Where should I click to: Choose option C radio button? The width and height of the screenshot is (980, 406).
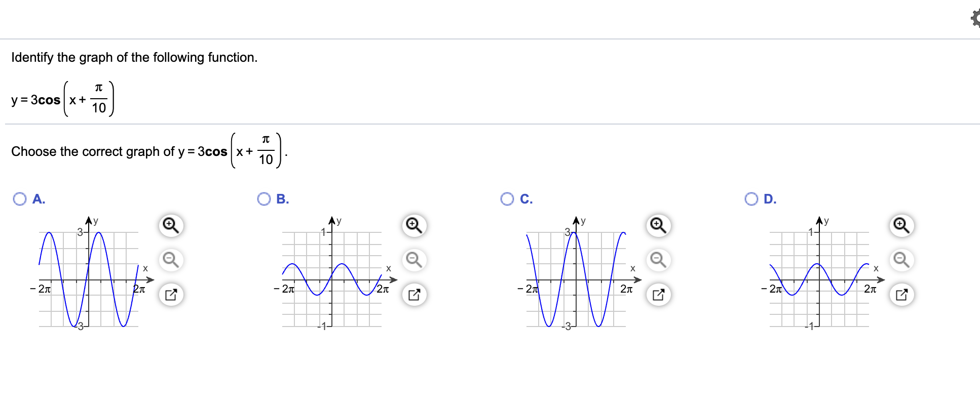(x=507, y=199)
